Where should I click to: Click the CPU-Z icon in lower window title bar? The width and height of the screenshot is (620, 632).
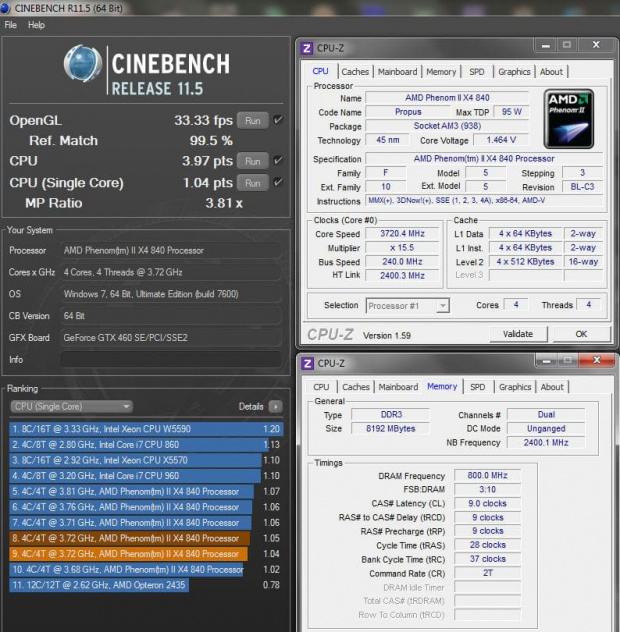click(308, 364)
